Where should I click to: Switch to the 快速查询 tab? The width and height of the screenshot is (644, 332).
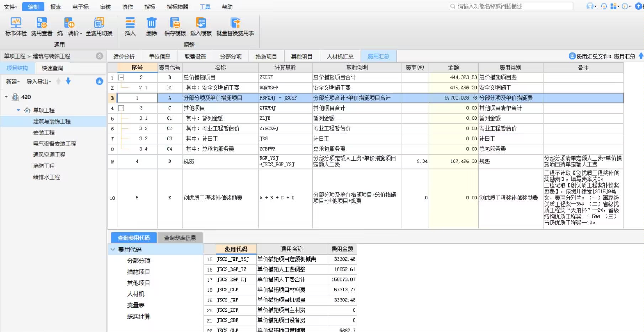(52, 68)
